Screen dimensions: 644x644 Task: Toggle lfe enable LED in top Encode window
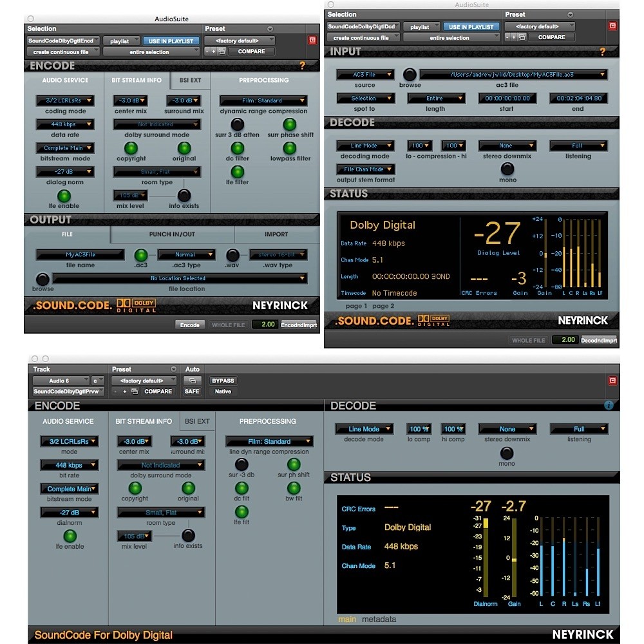(64, 196)
